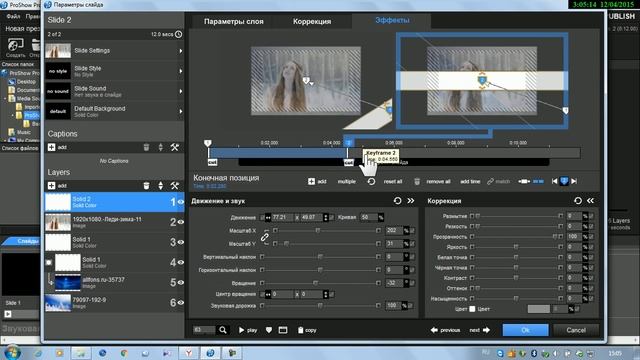Copy adjustments with the << icon
The image size is (640, 360).
(591, 200)
